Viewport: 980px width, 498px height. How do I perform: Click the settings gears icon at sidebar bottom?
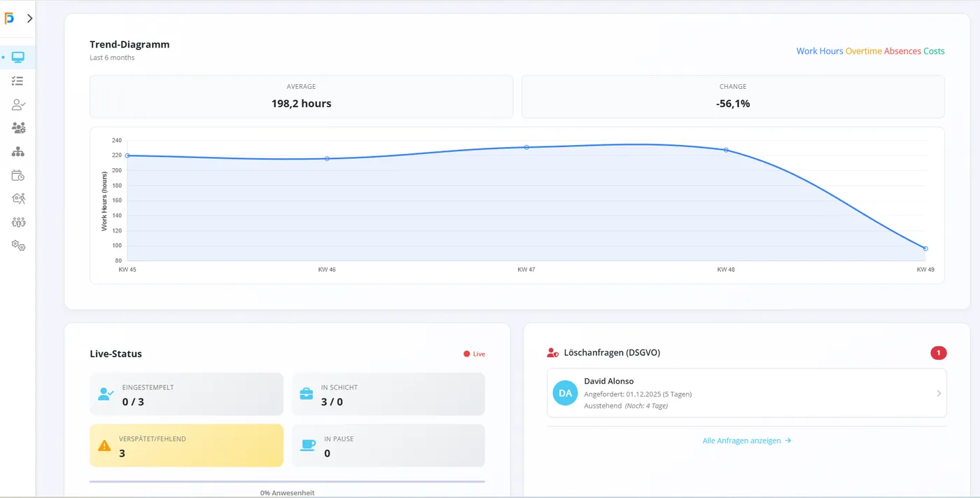tap(17, 245)
